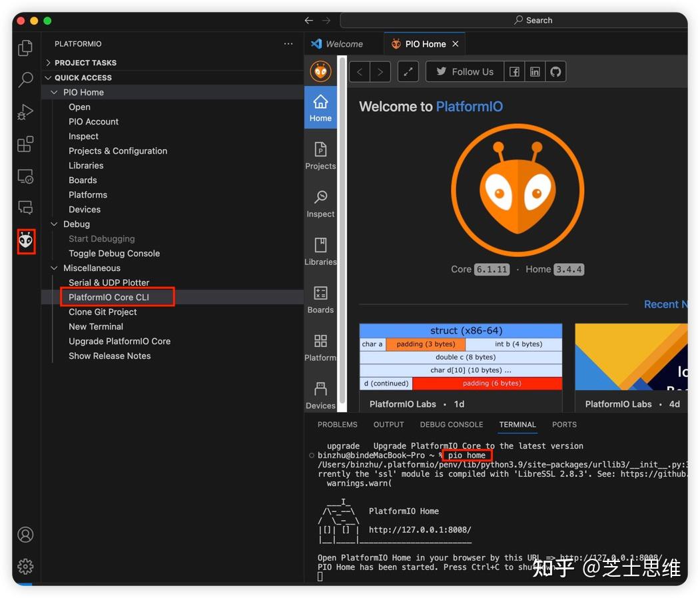Screen dimensions: 700x598
Task: Select the Extensions icon in the activity bar
Action: pyautogui.click(x=25, y=144)
